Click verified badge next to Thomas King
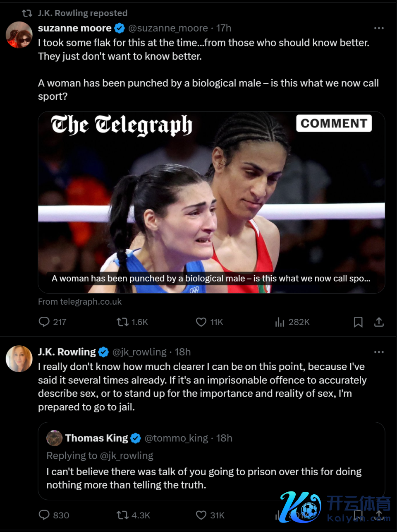The height and width of the screenshot is (532, 397). pyautogui.click(x=136, y=438)
